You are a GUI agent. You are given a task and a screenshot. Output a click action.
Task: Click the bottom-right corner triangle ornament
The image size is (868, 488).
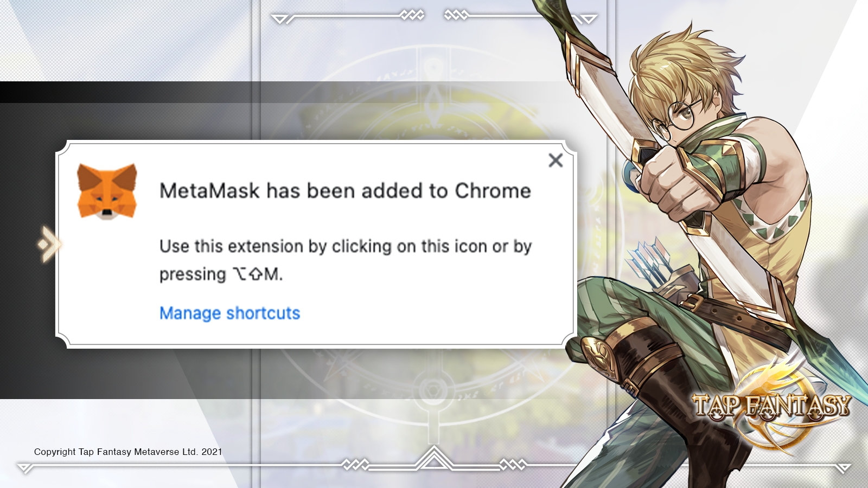[x=843, y=467]
